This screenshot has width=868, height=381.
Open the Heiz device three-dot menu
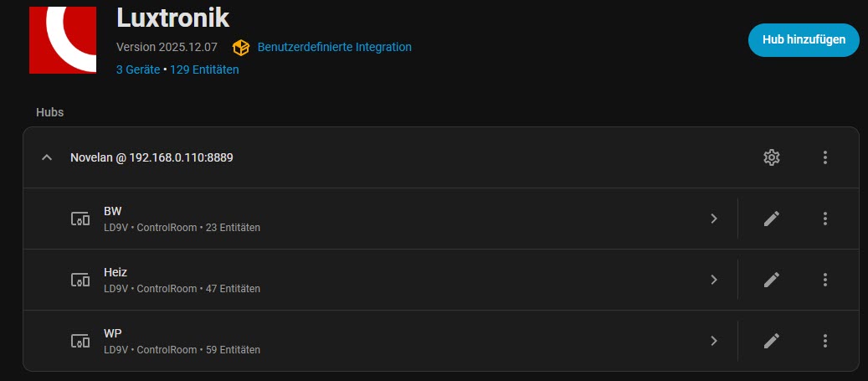(x=825, y=280)
